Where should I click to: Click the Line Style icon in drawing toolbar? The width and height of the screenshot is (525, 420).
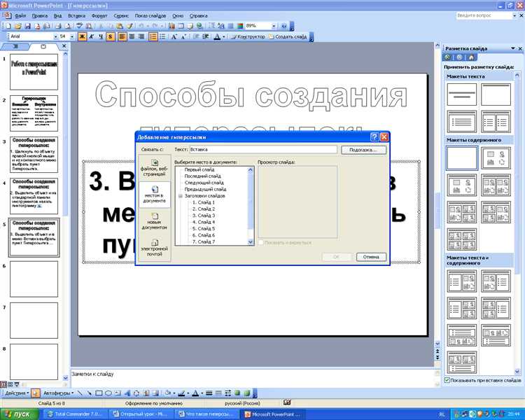pyautogui.click(x=209, y=393)
